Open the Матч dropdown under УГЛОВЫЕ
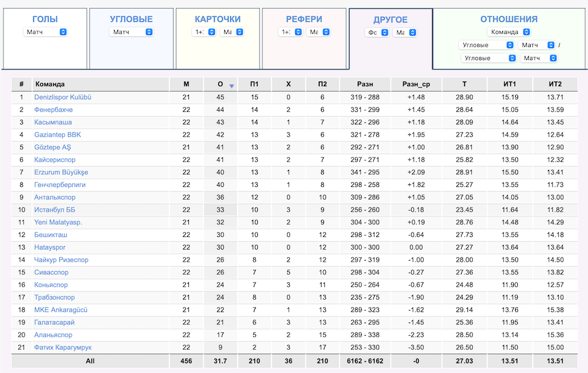 (x=131, y=32)
